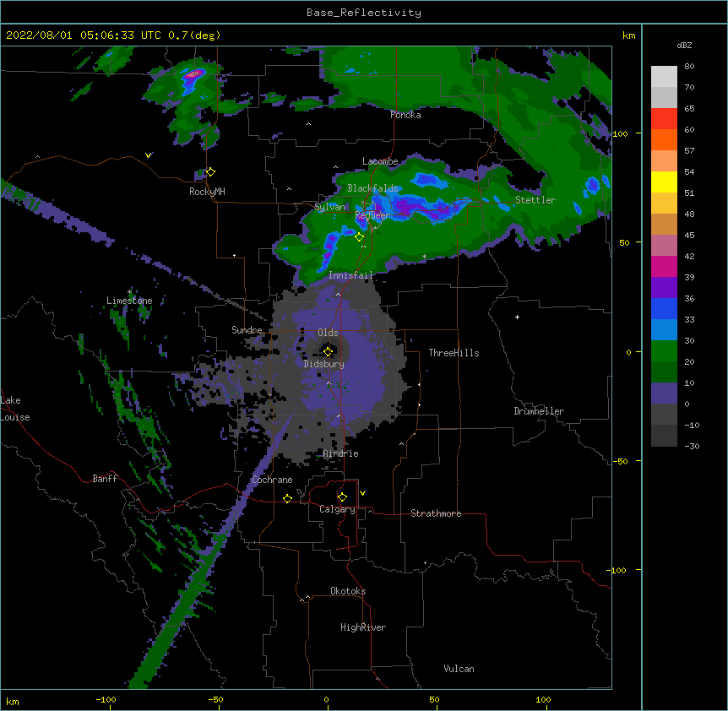Click the yellow diamond marker at RockyMH
Screen dimensions: 728x711
pyautogui.click(x=210, y=171)
